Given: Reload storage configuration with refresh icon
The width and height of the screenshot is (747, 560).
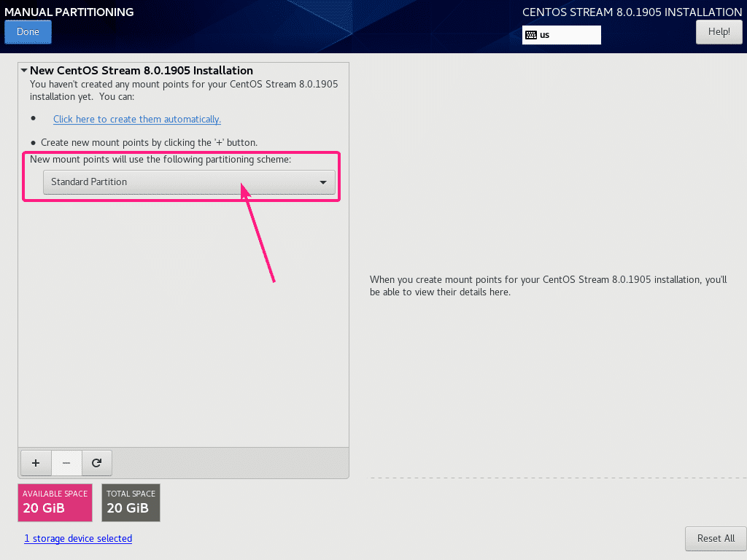Looking at the screenshot, I should coord(97,463).
